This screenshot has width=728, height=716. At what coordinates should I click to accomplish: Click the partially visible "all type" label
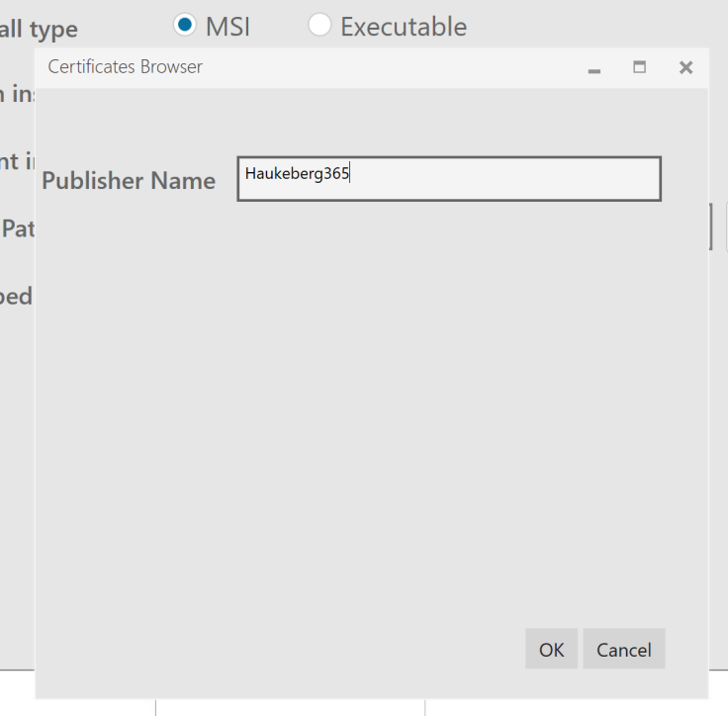point(39,31)
